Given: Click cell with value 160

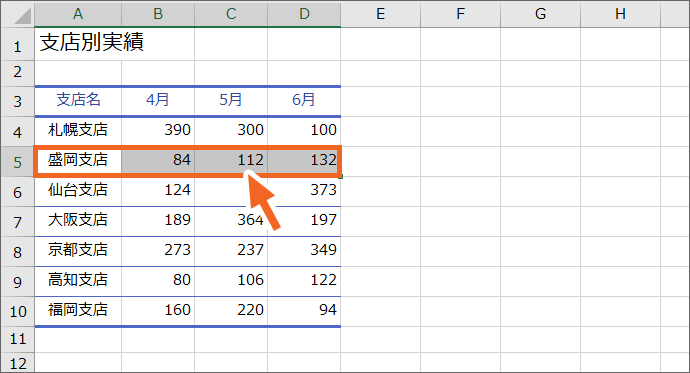Looking at the screenshot, I should click(x=158, y=311).
